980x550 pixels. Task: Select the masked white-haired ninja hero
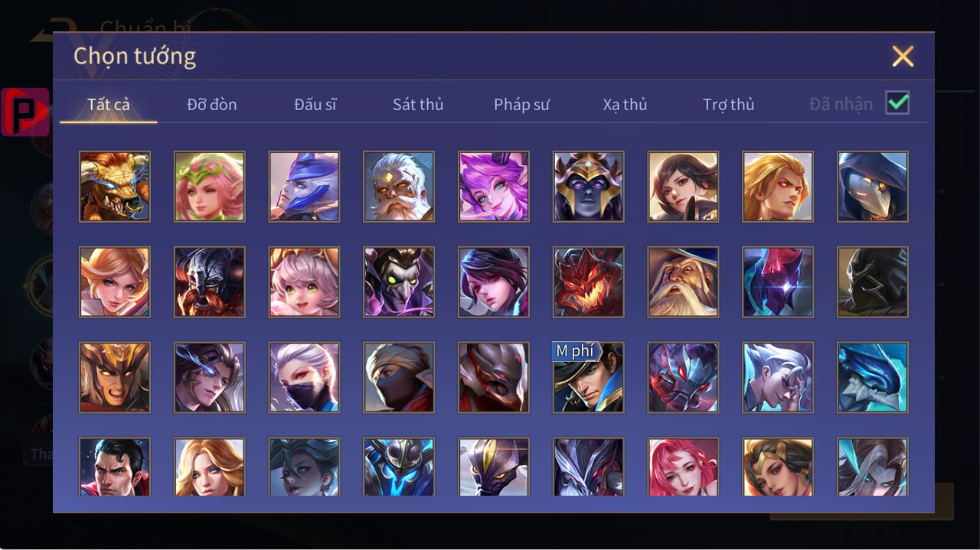[x=304, y=378]
